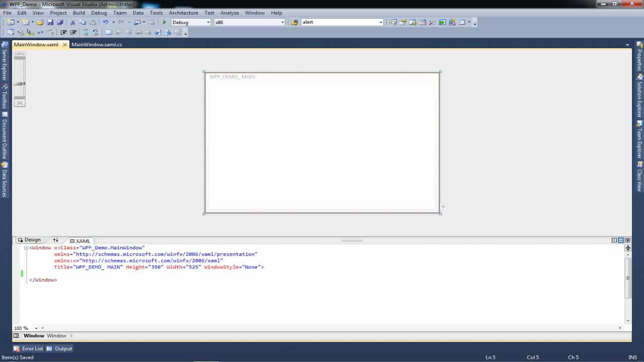
Task: Open the Properties side tab
Action: tap(639, 56)
